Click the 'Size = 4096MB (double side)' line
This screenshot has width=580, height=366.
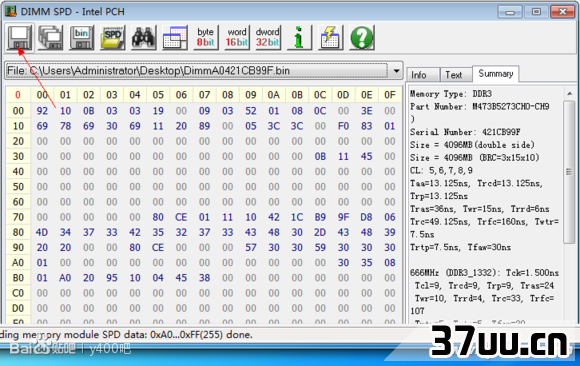[x=472, y=145]
